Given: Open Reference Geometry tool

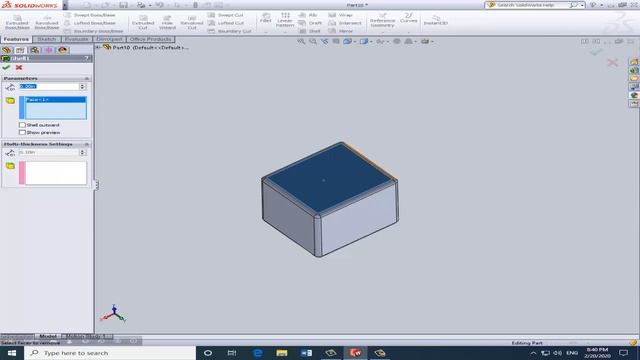Looking at the screenshot, I should point(382,20).
